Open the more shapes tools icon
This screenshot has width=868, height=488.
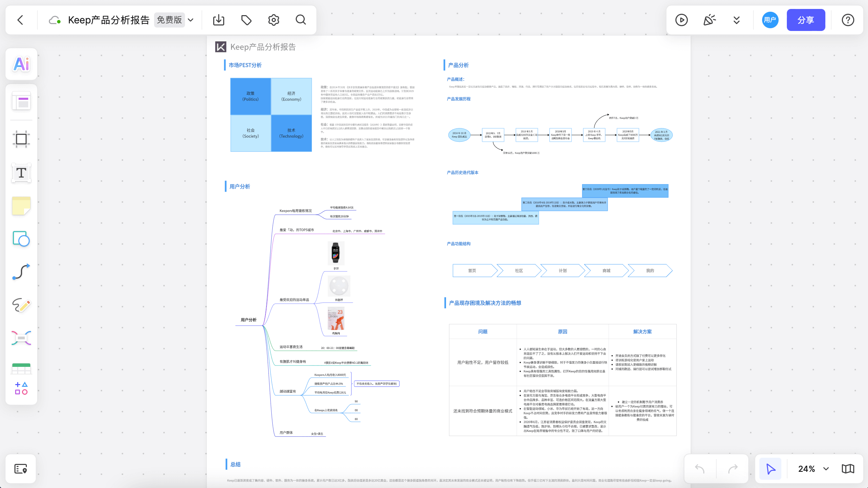click(x=21, y=388)
